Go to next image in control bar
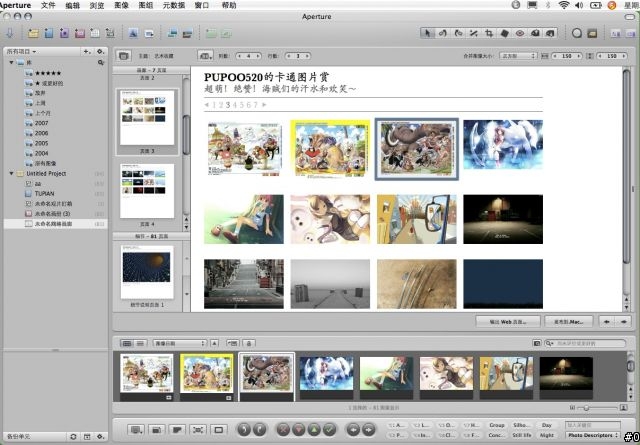Image resolution: width=640 pixels, height=445 pixels. 369,429
